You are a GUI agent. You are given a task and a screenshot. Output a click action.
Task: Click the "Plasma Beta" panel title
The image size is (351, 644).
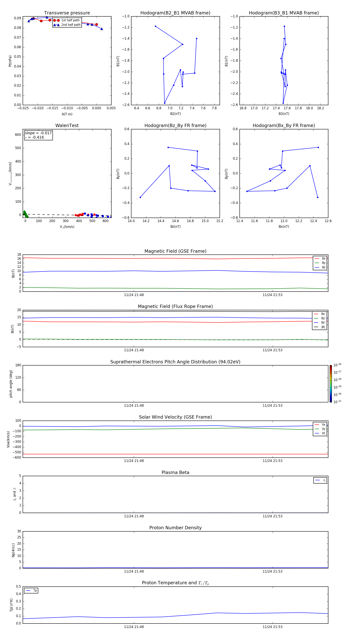click(x=175, y=472)
